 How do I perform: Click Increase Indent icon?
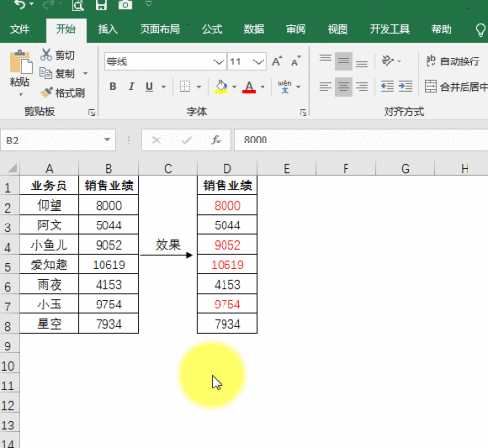(405, 87)
